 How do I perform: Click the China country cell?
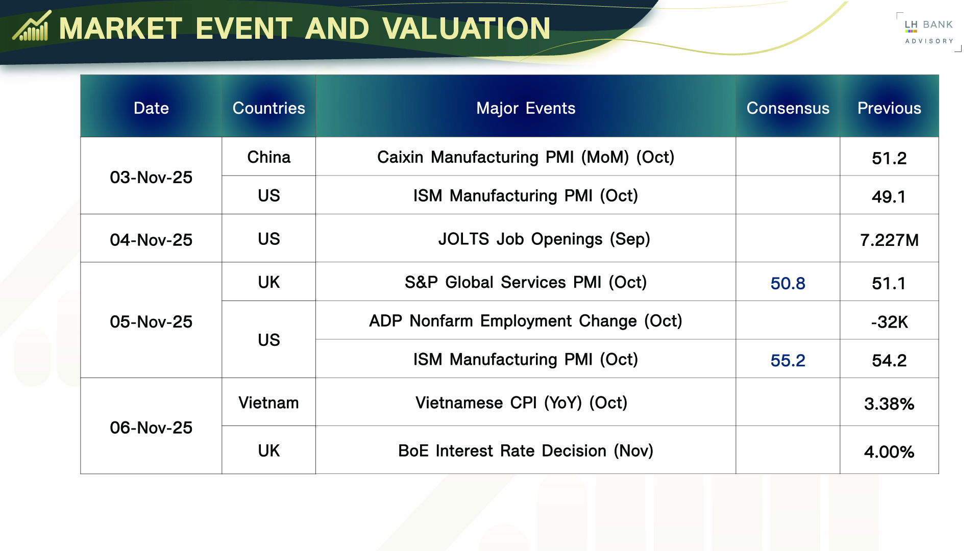coord(268,157)
